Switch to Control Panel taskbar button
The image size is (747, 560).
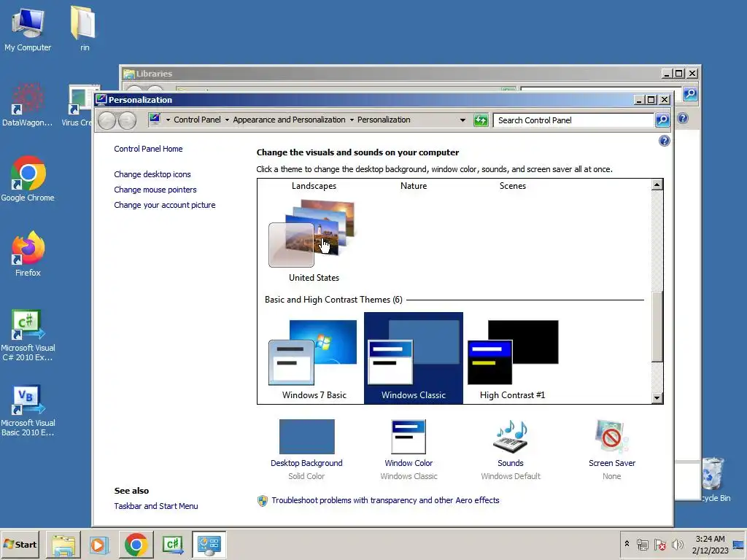[x=209, y=544]
